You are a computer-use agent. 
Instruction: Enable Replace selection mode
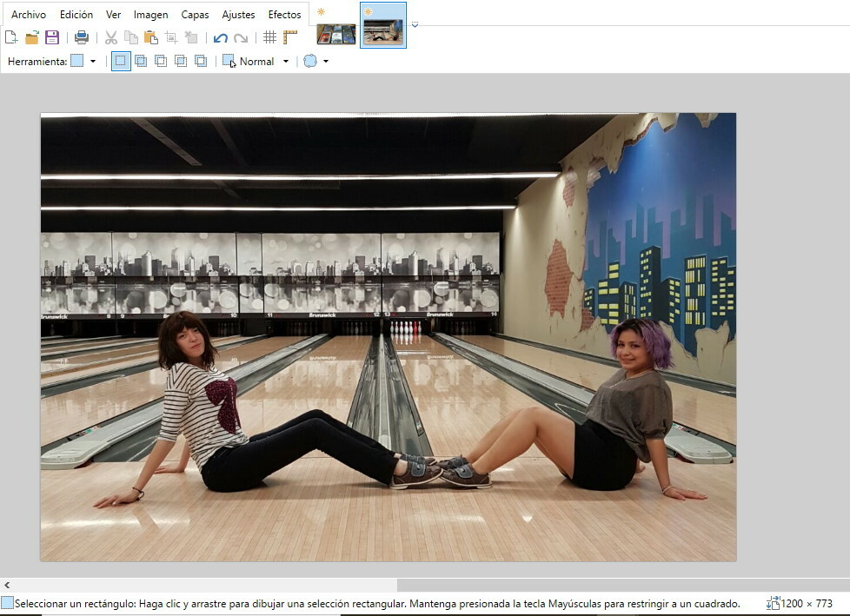pyautogui.click(x=121, y=61)
